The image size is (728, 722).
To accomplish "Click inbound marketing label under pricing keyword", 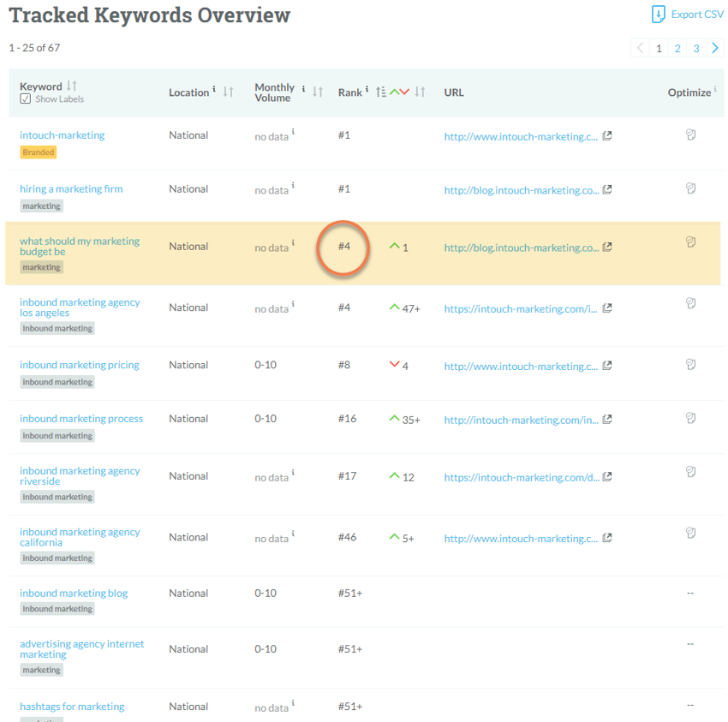I will tap(57, 382).
